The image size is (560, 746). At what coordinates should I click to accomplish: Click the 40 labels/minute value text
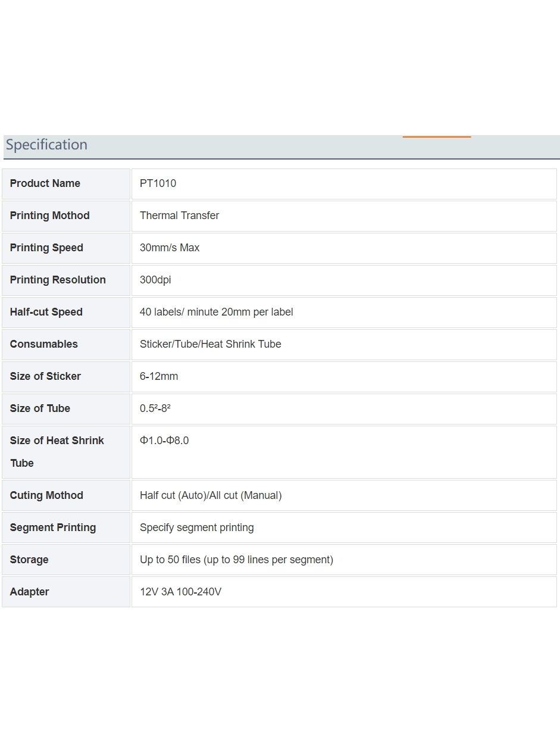216,312
